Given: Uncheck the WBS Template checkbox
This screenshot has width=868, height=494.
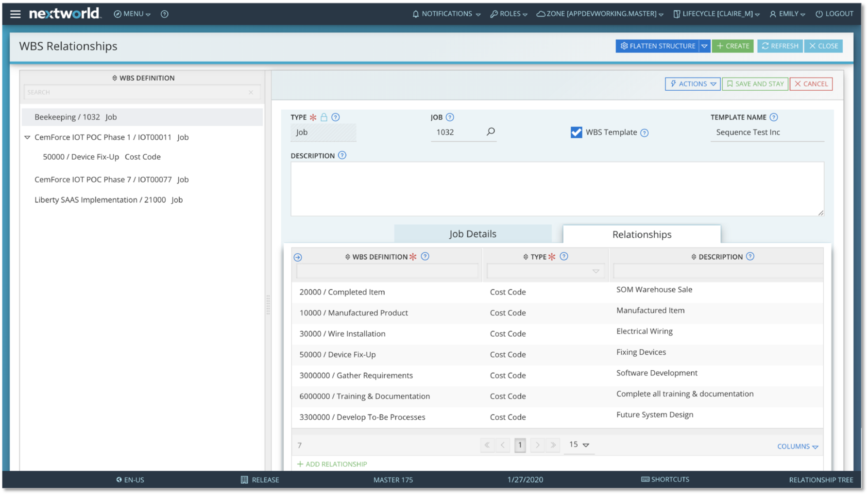Looking at the screenshot, I should click(576, 132).
